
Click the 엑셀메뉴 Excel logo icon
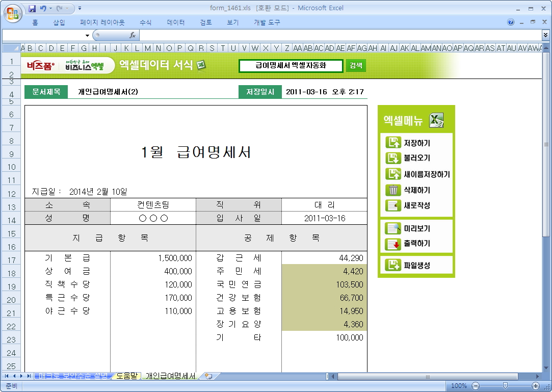point(436,120)
